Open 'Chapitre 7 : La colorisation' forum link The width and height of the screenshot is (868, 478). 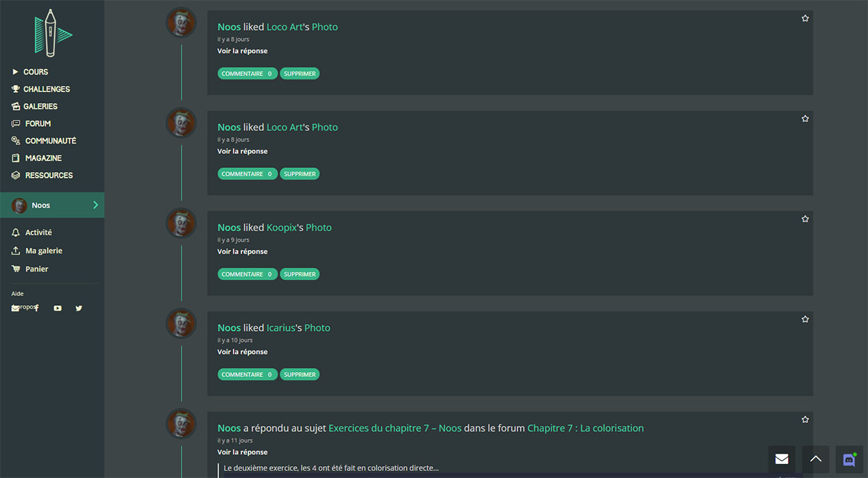click(585, 428)
